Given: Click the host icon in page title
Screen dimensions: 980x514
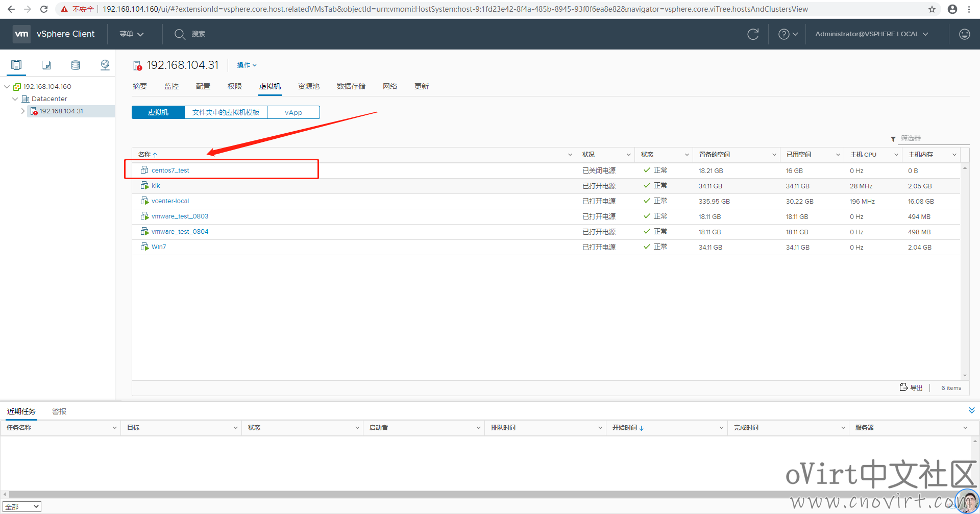Looking at the screenshot, I should (137, 65).
